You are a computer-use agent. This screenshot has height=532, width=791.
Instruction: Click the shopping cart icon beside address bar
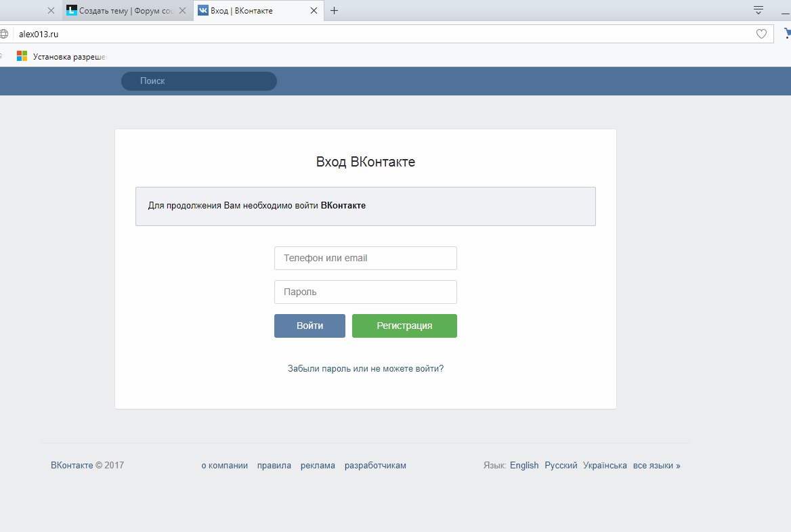tap(787, 33)
